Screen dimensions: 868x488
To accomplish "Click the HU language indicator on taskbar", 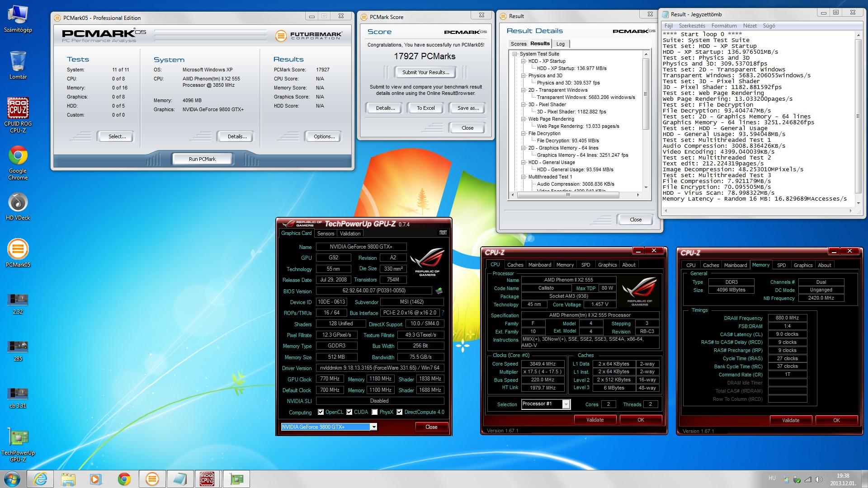I will (772, 478).
